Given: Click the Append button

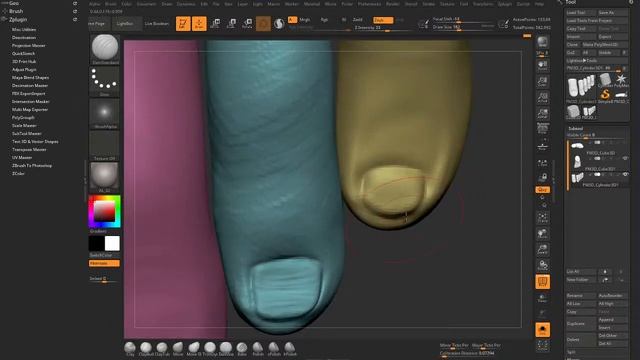Looking at the screenshot, I should click(612, 320).
